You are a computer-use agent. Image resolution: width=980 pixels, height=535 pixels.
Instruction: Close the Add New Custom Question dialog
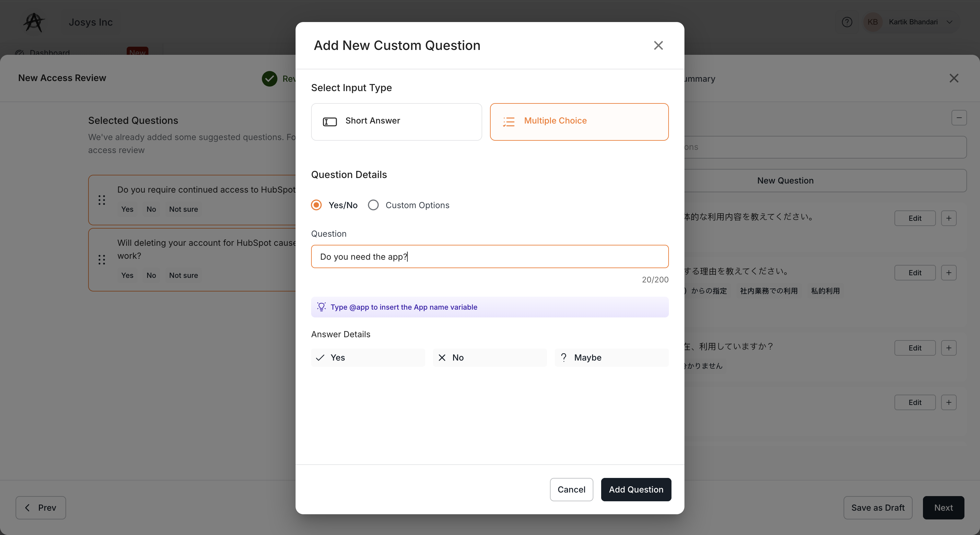point(658,45)
